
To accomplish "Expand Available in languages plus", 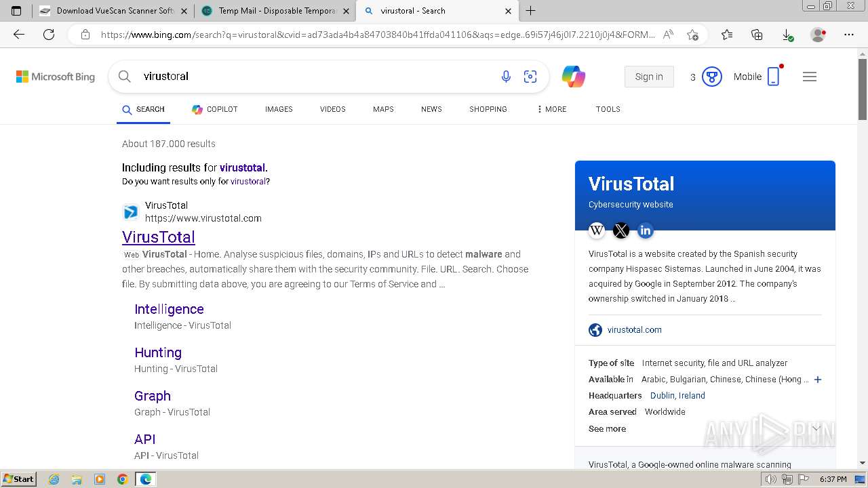I will pyautogui.click(x=818, y=380).
